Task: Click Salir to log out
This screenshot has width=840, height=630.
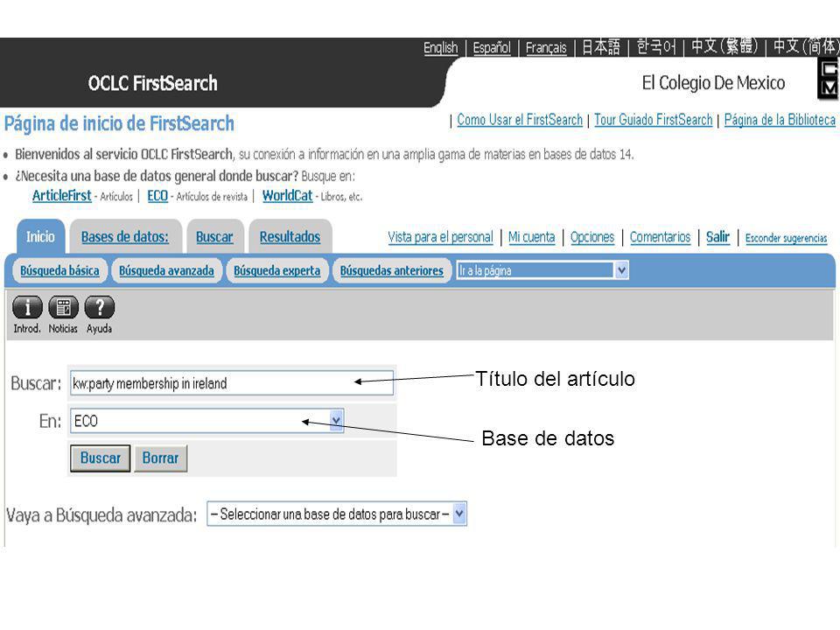Action: (717, 237)
